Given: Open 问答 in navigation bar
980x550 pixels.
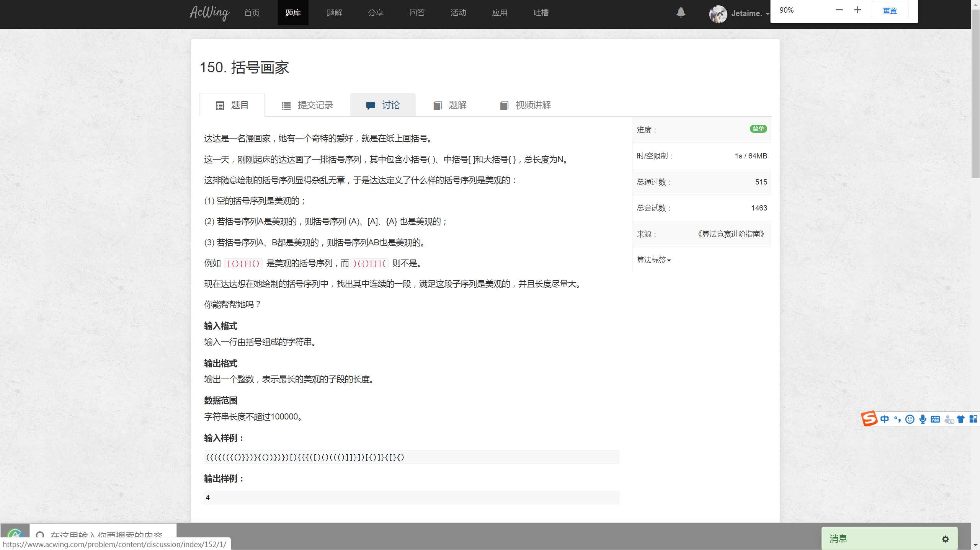Looking at the screenshot, I should [x=417, y=13].
